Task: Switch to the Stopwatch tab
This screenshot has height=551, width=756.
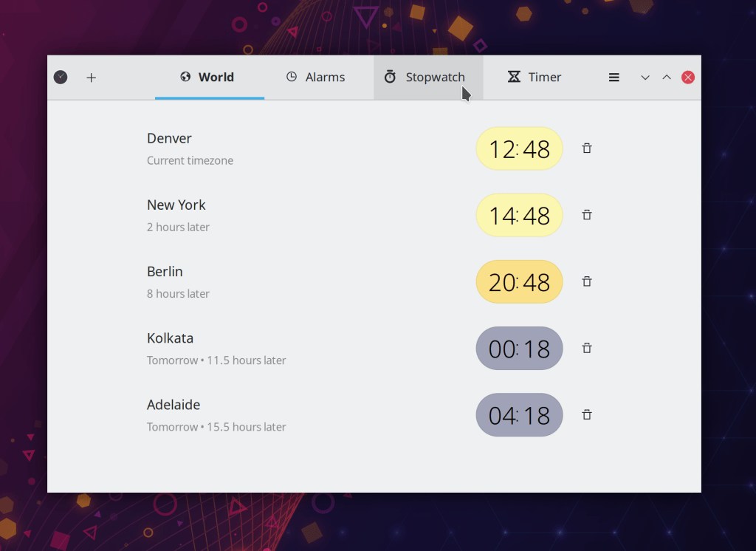Action: pyautogui.click(x=428, y=78)
